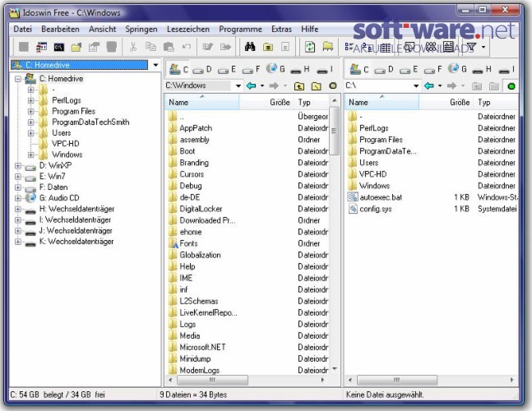Select drive C button in right pane
This screenshot has height=411, width=532.
tap(359, 69)
